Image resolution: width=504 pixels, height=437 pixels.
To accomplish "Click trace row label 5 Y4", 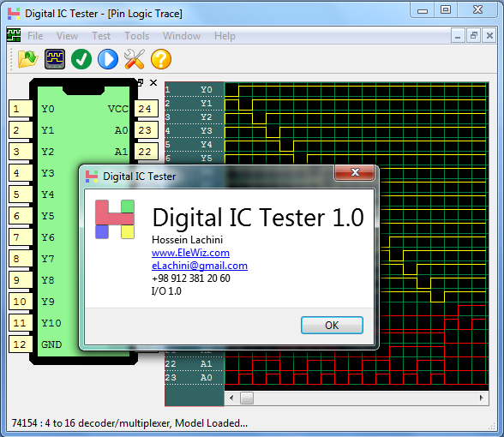I will [x=194, y=144].
